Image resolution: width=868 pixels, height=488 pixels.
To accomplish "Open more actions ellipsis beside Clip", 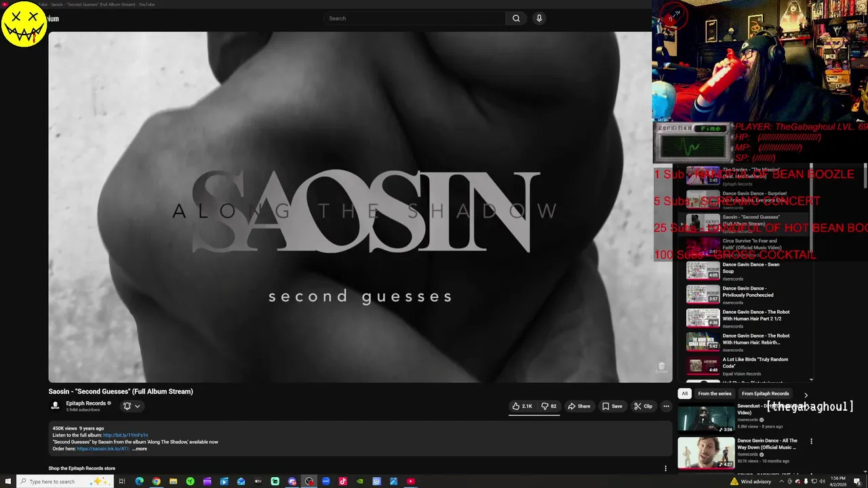I will pyautogui.click(x=666, y=406).
